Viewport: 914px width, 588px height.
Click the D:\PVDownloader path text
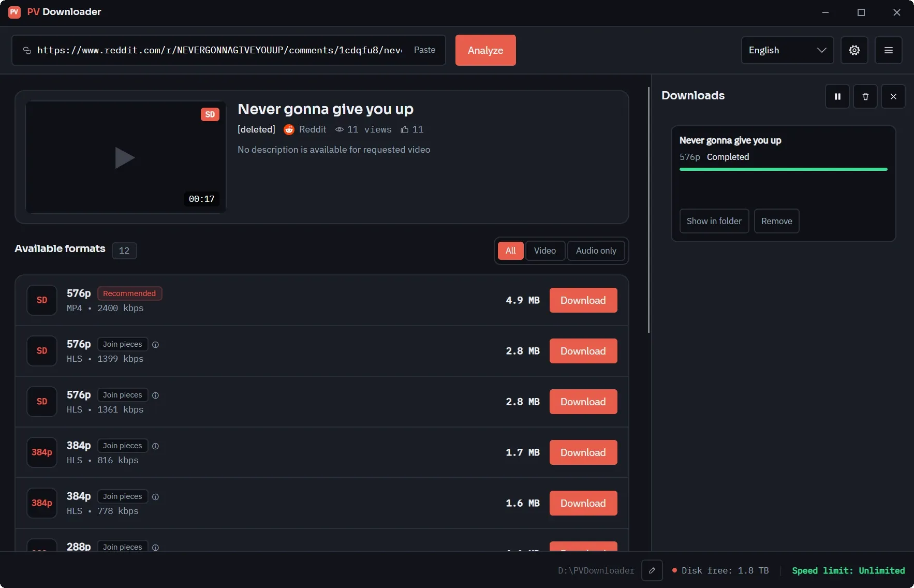pos(596,570)
